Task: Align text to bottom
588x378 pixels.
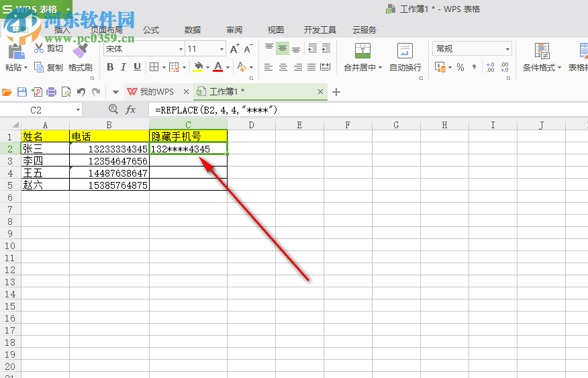Action: click(x=296, y=48)
